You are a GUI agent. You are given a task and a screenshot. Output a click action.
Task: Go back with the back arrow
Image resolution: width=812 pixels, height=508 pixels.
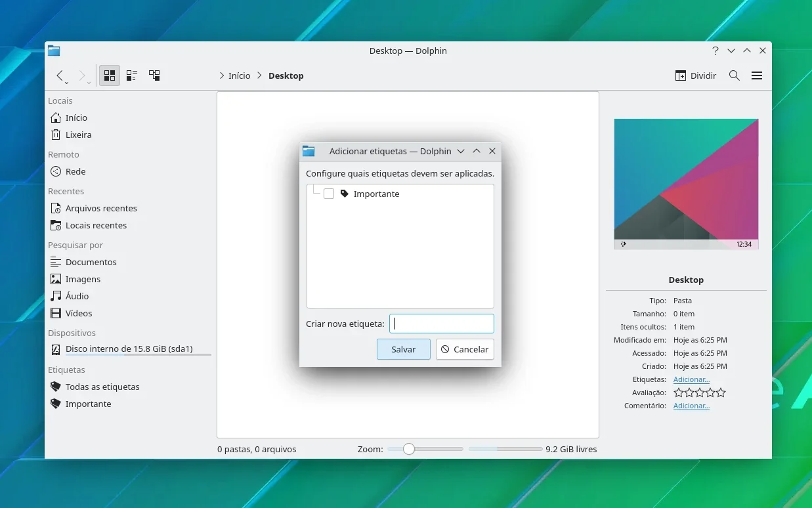click(59, 75)
